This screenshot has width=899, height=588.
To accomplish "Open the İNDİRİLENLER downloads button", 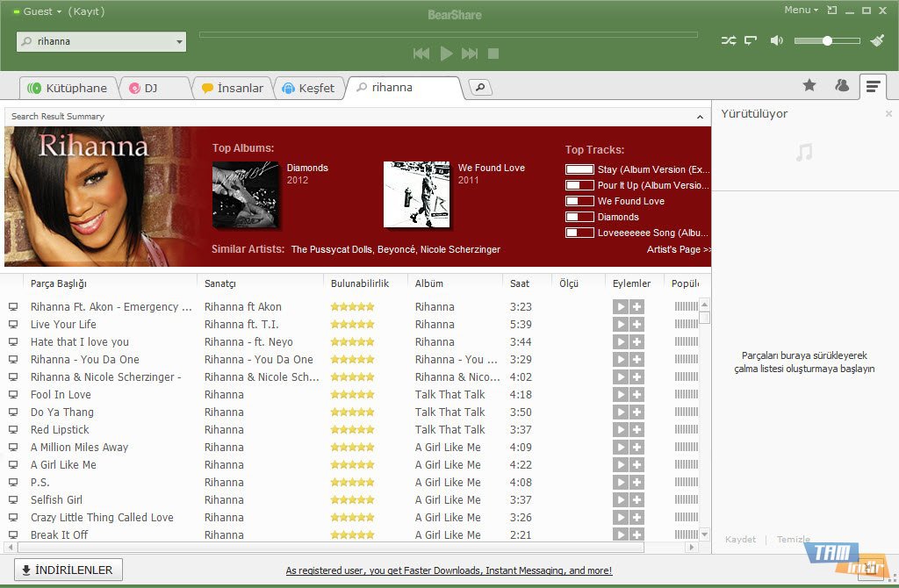I will (68, 570).
